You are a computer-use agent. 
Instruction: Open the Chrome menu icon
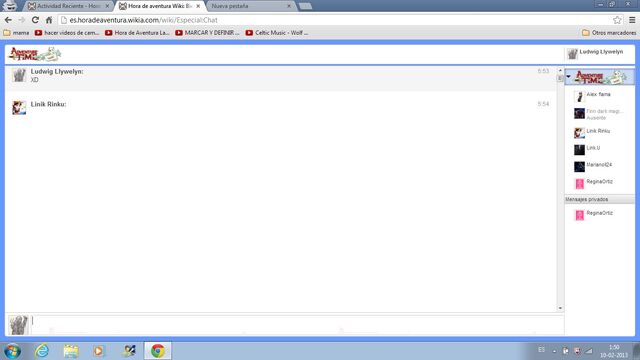(632, 20)
